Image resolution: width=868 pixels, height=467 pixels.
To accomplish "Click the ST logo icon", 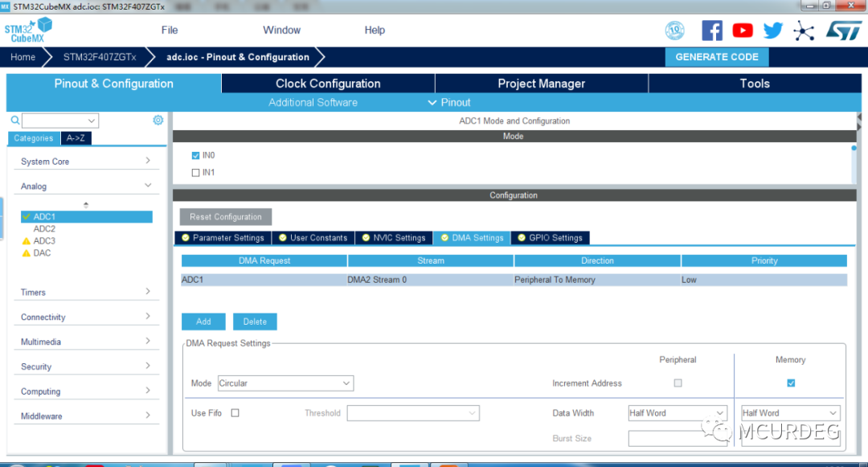I will 844,31.
